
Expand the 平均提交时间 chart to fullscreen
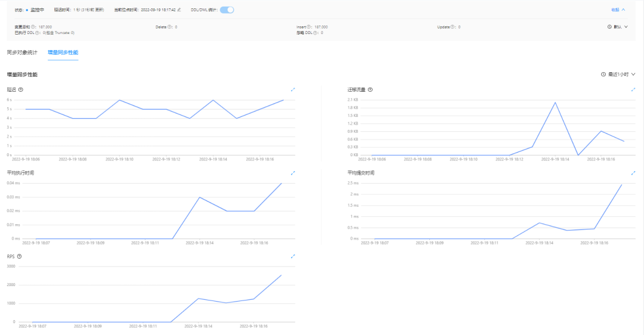click(633, 173)
